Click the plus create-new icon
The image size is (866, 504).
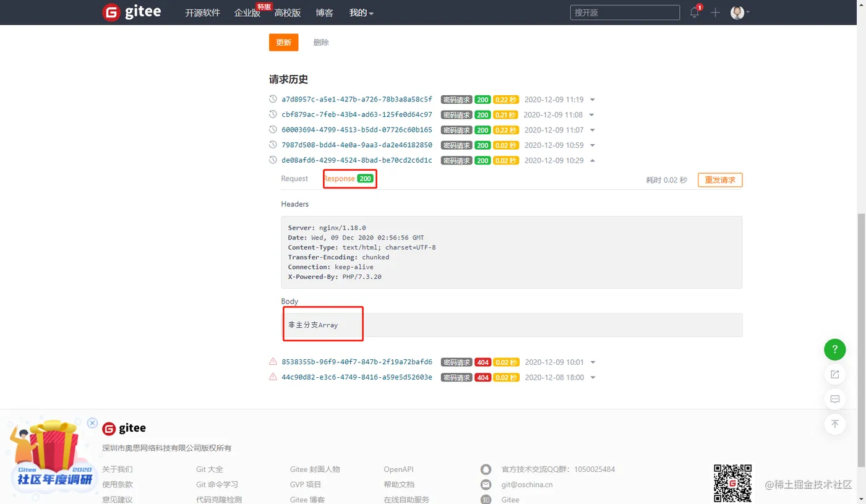tap(715, 12)
